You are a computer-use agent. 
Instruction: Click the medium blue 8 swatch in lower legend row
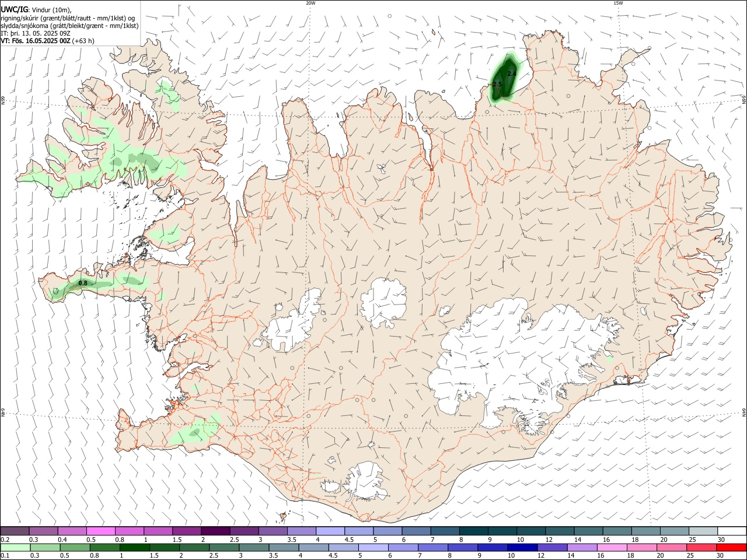coord(462,548)
